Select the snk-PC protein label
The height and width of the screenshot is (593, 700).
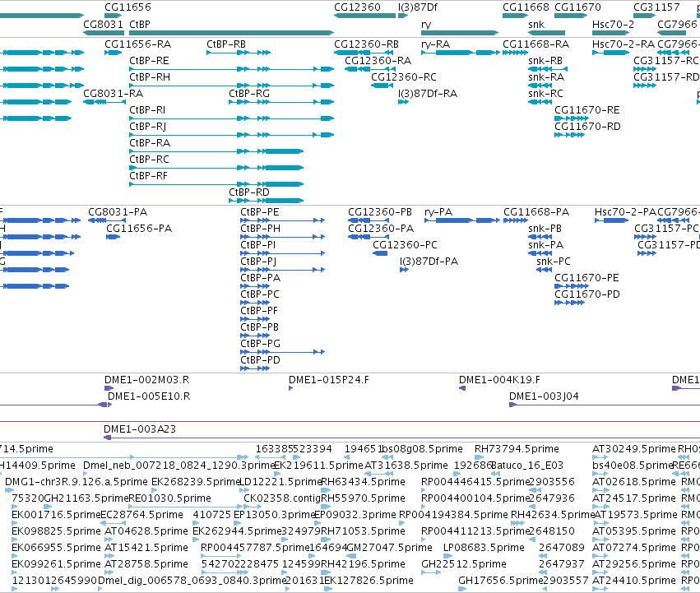point(553,262)
